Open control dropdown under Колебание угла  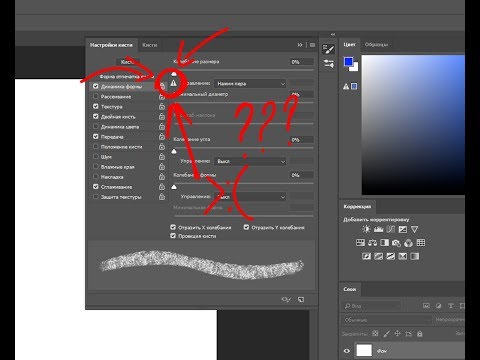(250, 161)
